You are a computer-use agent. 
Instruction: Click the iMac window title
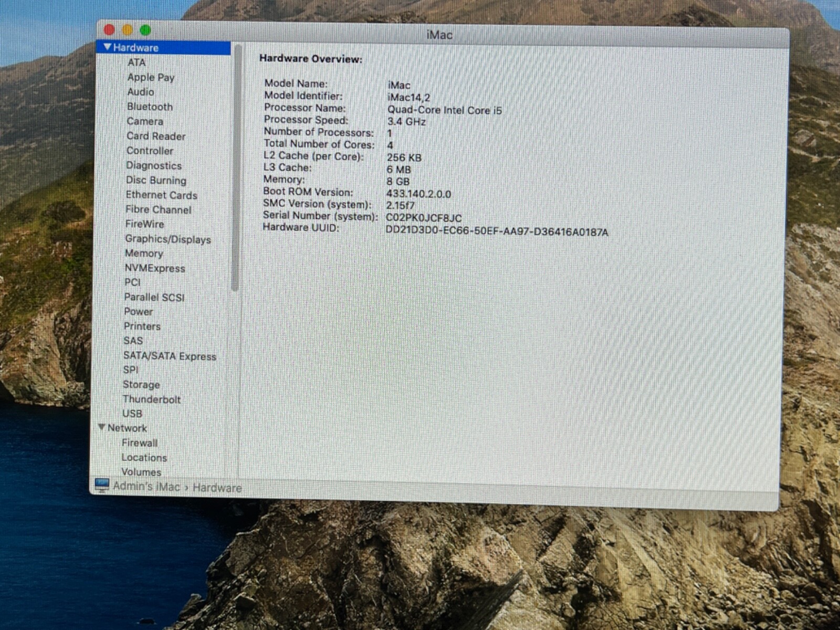[x=439, y=35]
